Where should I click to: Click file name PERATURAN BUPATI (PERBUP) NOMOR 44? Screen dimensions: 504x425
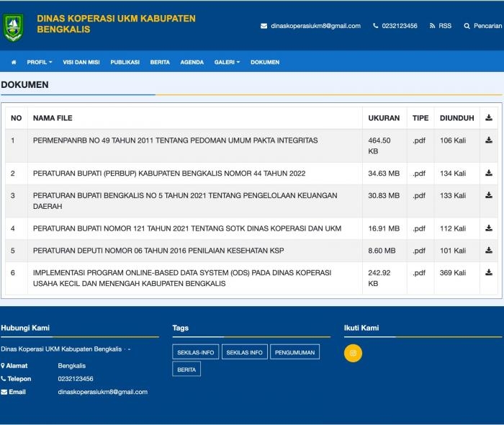[169, 174]
